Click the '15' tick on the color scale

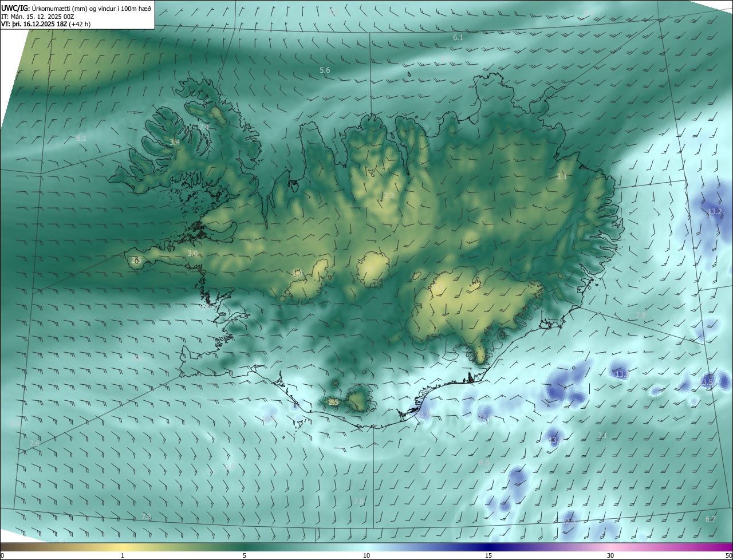coord(488,556)
